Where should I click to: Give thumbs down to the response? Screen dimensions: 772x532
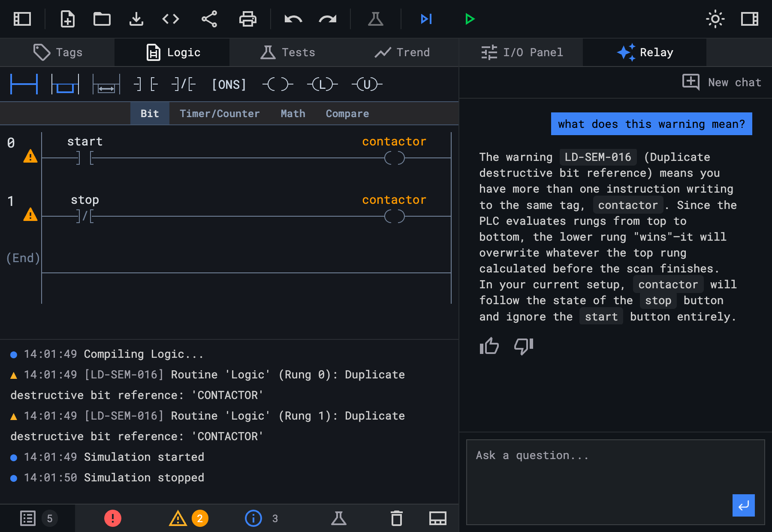524,346
